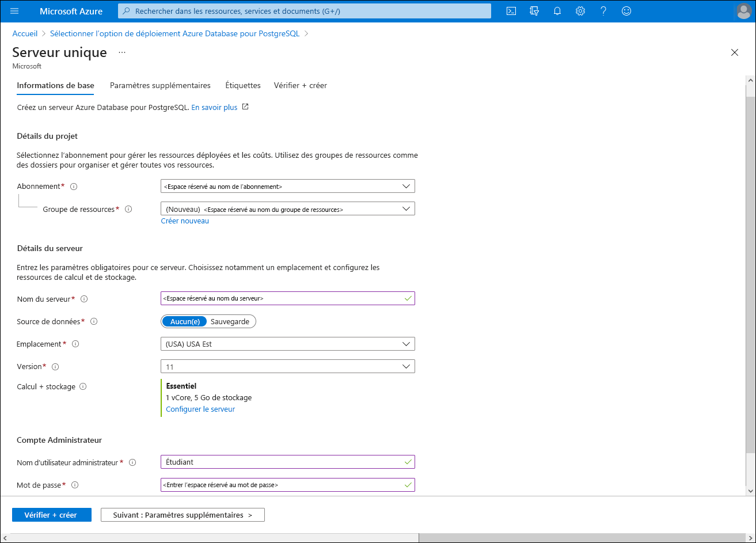Click the info icon next to Nom du serveur

click(x=84, y=299)
